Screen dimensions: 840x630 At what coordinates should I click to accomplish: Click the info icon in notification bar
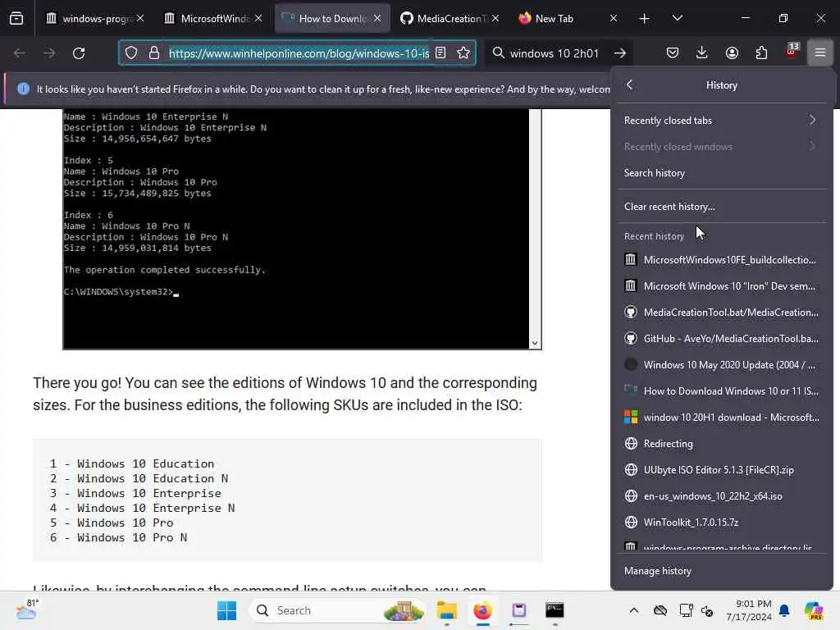pyautogui.click(x=23, y=89)
